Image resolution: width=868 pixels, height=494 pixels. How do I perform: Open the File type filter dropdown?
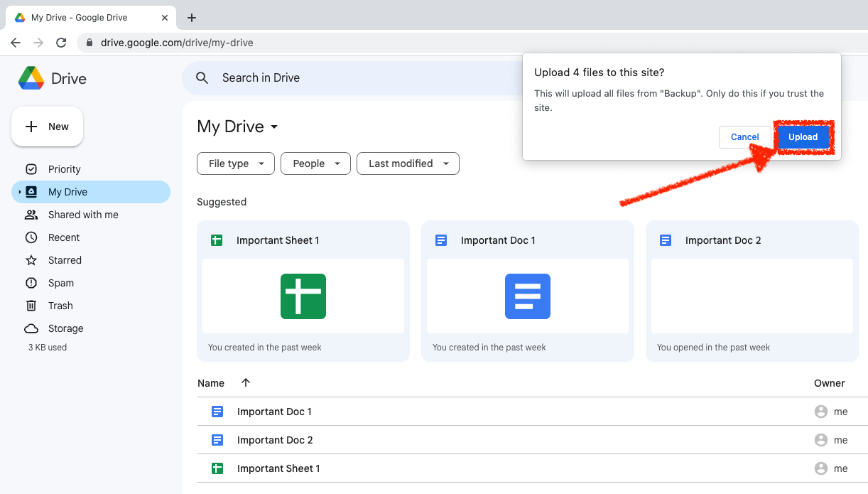(x=236, y=163)
